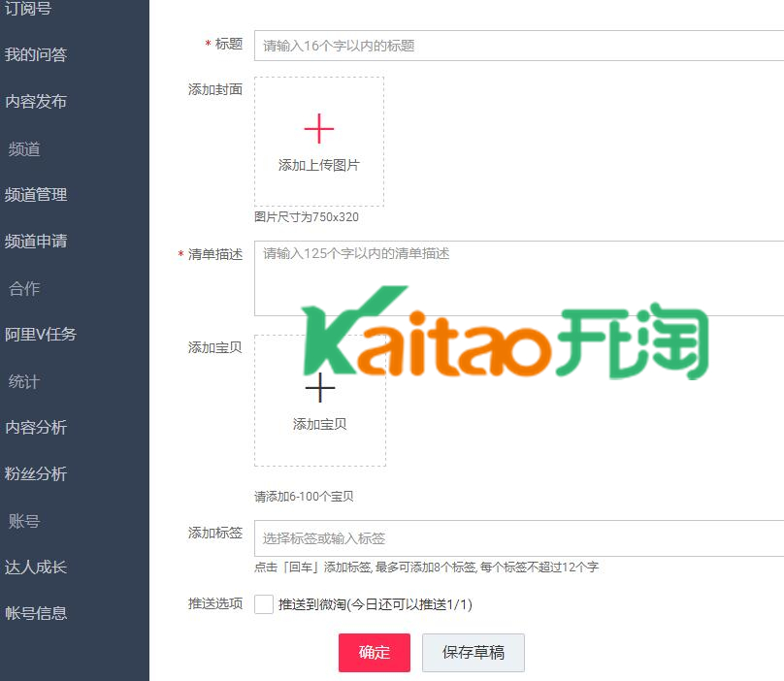The height and width of the screenshot is (681, 784).
Task: Open 频道管理 in the sidebar
Action: pos(36,194)
